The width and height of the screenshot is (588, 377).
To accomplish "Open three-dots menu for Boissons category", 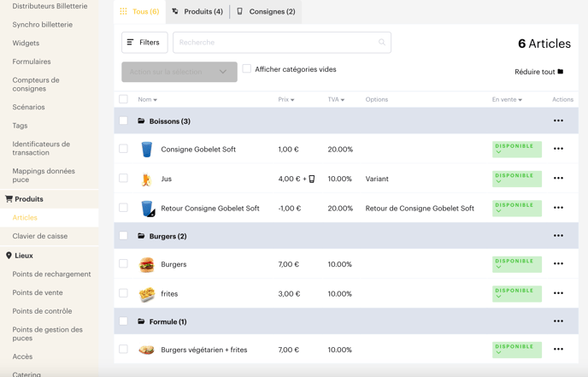I will [558, 121].
